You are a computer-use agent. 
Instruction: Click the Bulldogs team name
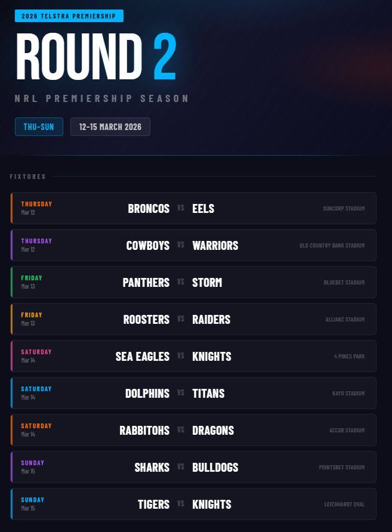click(215, 468)
